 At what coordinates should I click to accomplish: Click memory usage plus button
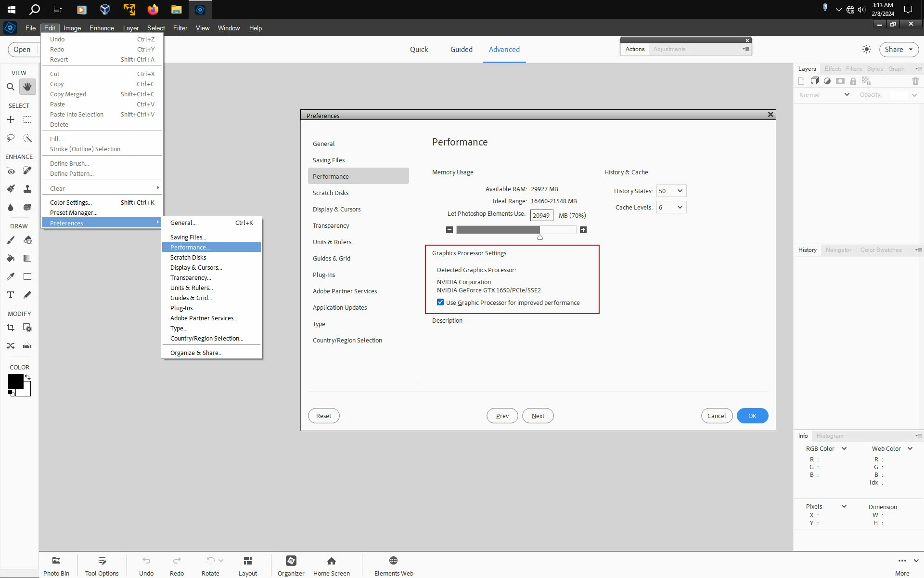click(x=583, y=230)
